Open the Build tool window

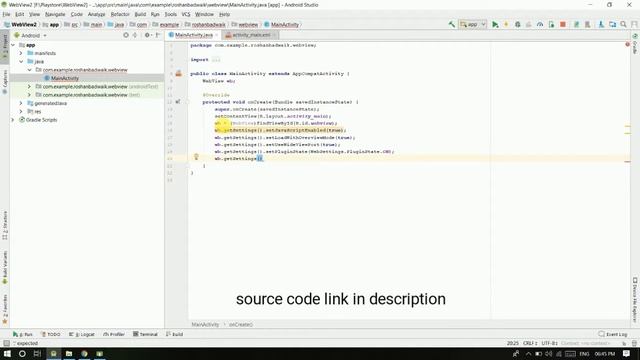(x=175, y=334)
